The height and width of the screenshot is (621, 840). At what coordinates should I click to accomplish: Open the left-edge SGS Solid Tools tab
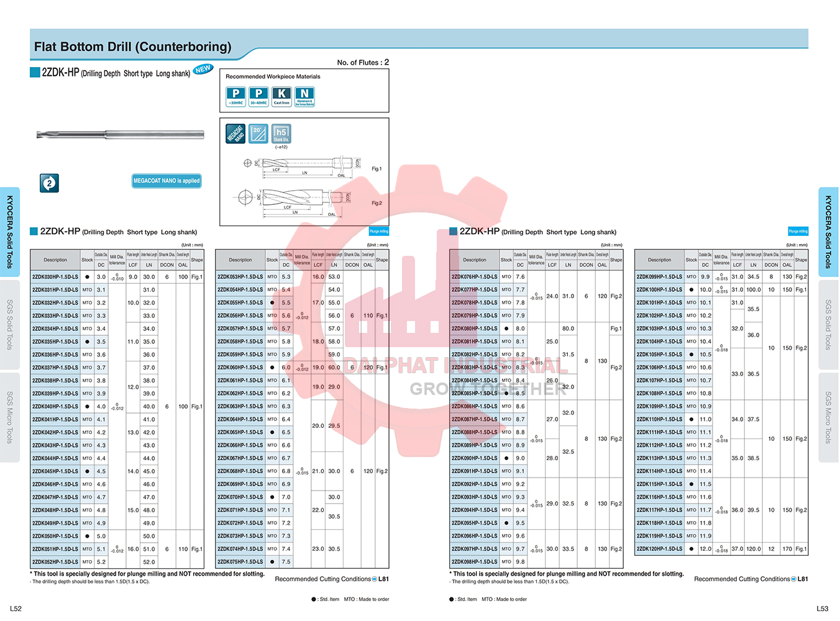tap(10, 324)
